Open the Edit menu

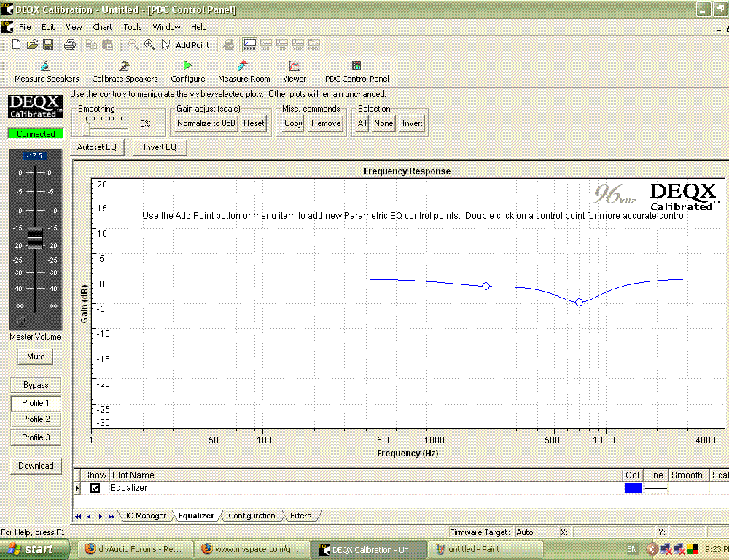(48, 27)
